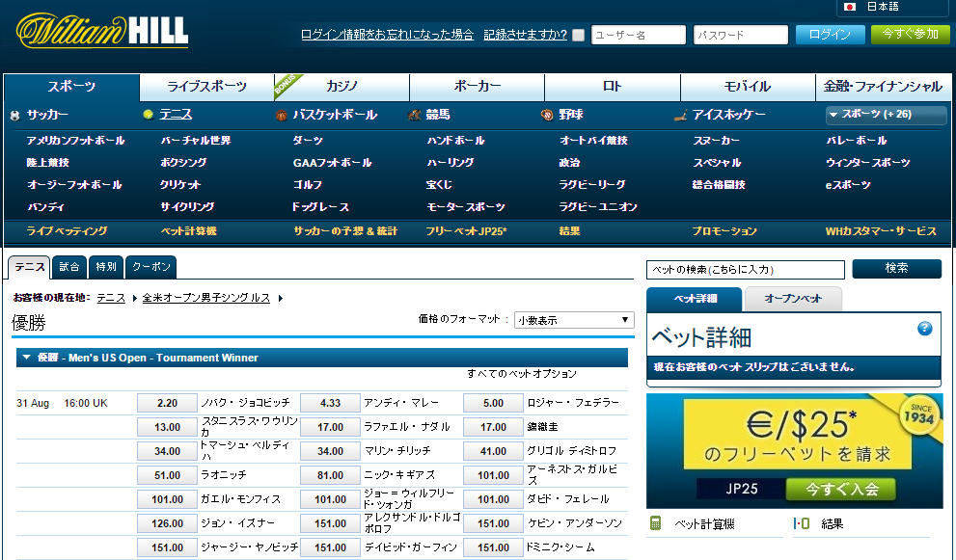
Task: Select odds 17.00 for ラファエル・ナダル
Action: [330, 427]
